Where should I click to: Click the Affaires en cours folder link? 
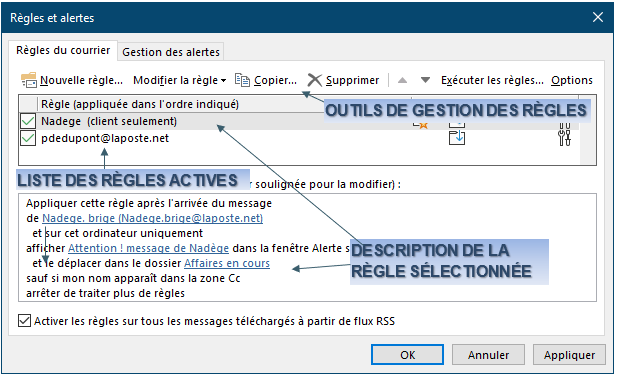click(227, 263)
